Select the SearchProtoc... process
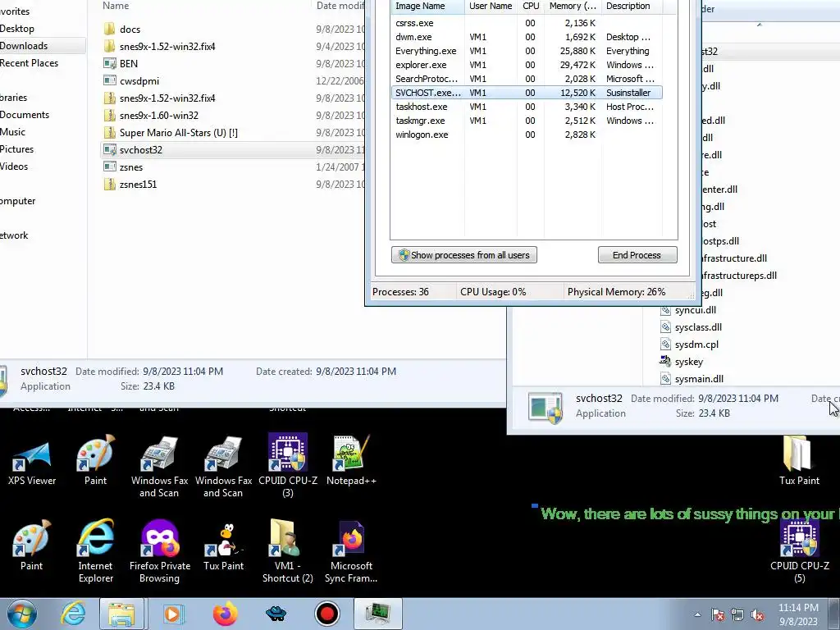The height and width of the screenshot is (630, 840). pyautogui.click(x=527, y=79)
